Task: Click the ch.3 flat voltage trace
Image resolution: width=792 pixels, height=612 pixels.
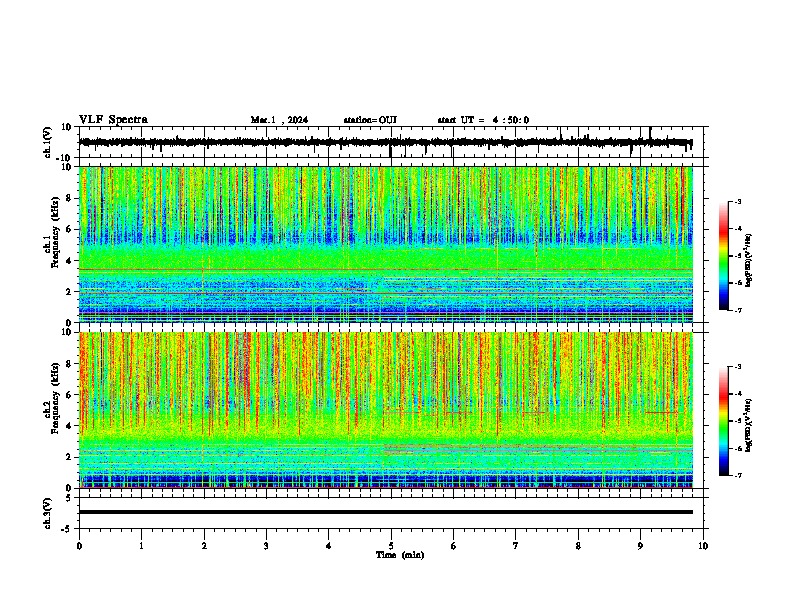Action: coord(386,512)
